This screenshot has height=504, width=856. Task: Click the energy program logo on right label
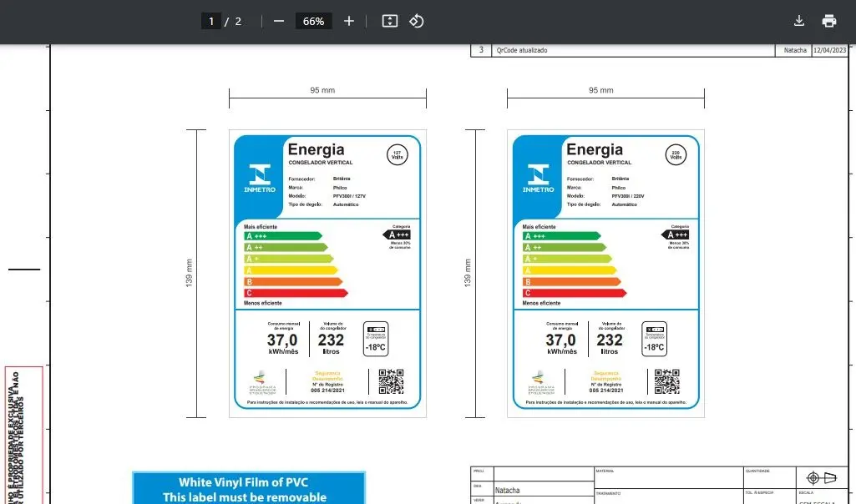click(541, 382)
